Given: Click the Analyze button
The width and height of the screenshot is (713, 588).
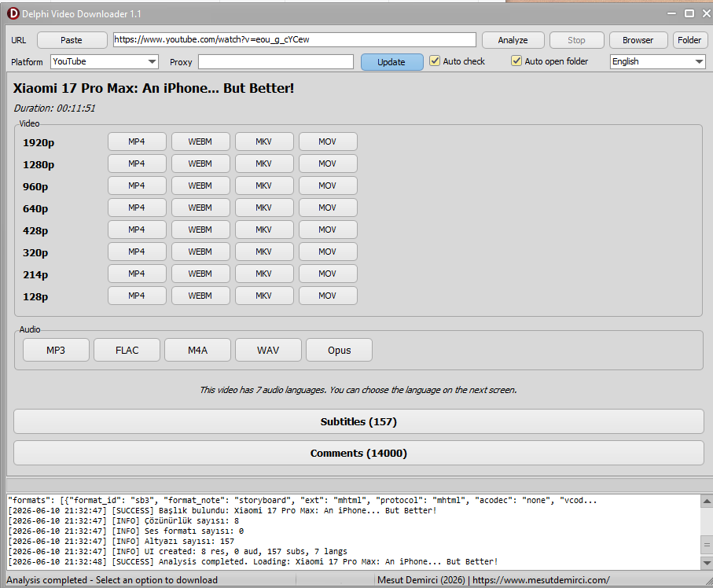Looking at the screenshot, I should pos(513,40).
